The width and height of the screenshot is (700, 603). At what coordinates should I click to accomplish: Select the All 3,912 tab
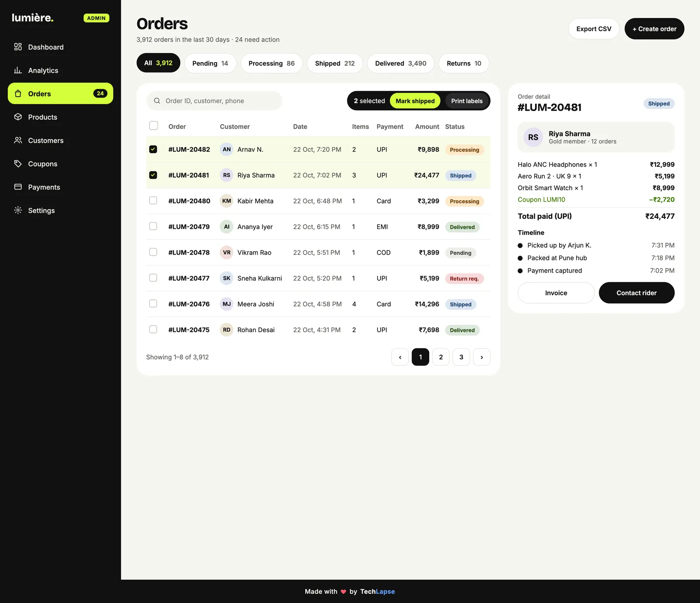(x=158, y=63)
